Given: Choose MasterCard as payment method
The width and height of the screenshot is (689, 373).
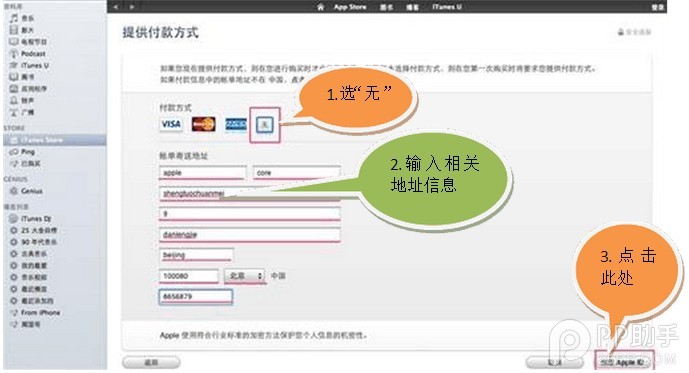Looking at the screenshot, I should pos(203,124).
